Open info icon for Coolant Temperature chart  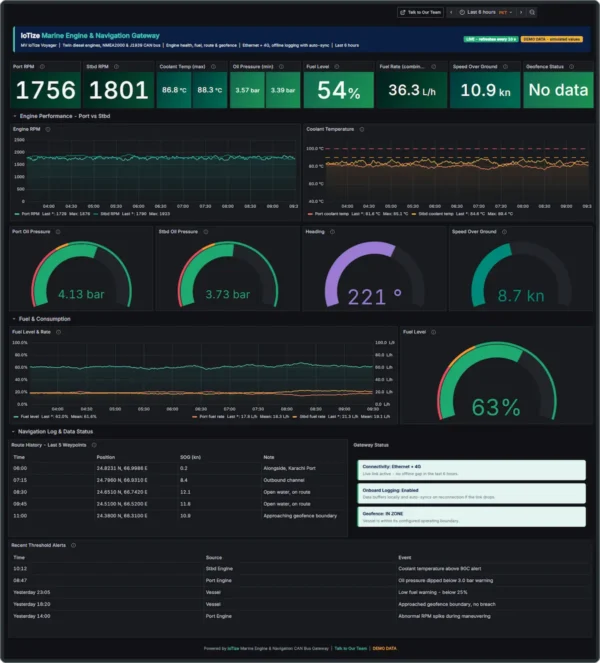pos(362,129)
